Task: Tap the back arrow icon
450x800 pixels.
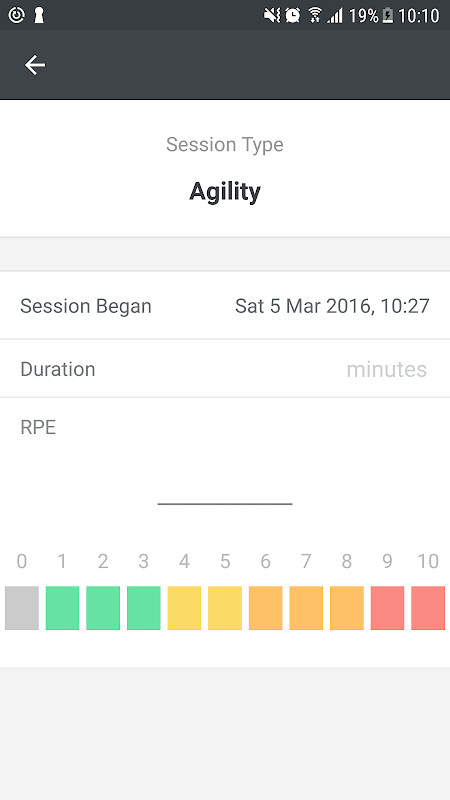Action: pyautogui.click(x=35, y=65)
